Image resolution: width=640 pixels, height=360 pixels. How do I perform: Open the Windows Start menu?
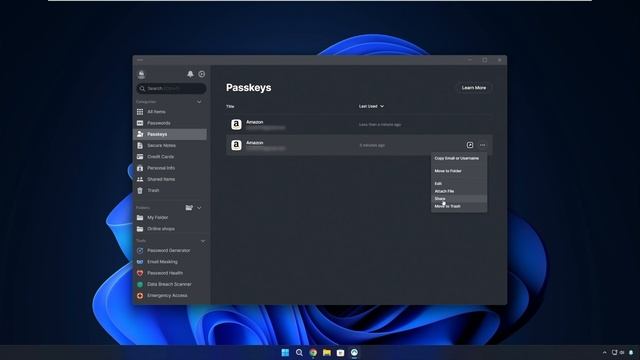point(285,353)
